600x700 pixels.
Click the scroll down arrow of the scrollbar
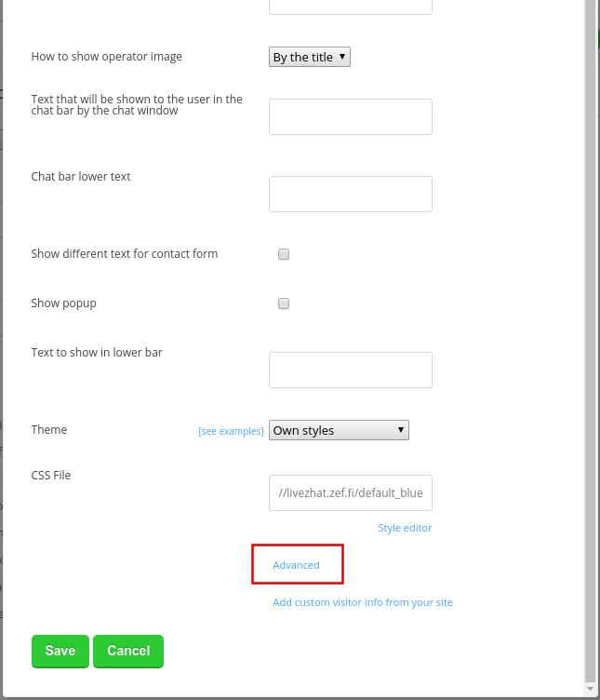coord(590,689)
